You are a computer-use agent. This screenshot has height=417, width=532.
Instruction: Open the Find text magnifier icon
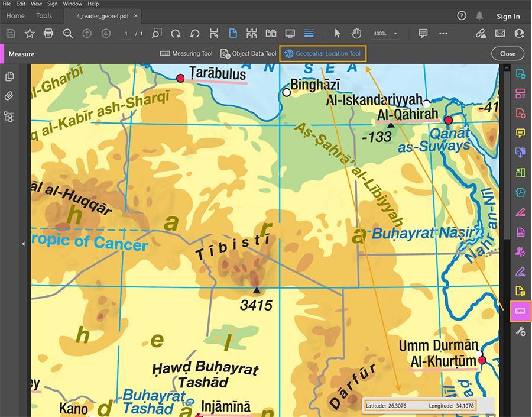click(x=68, y=33)
